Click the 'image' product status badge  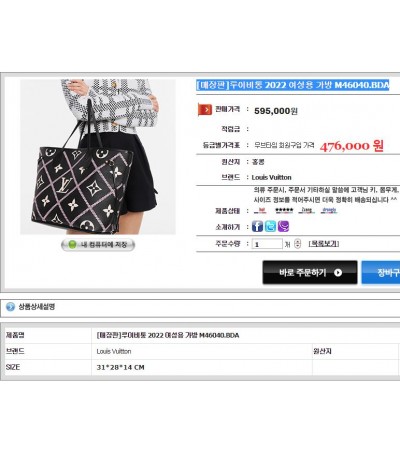coord(306,210)
